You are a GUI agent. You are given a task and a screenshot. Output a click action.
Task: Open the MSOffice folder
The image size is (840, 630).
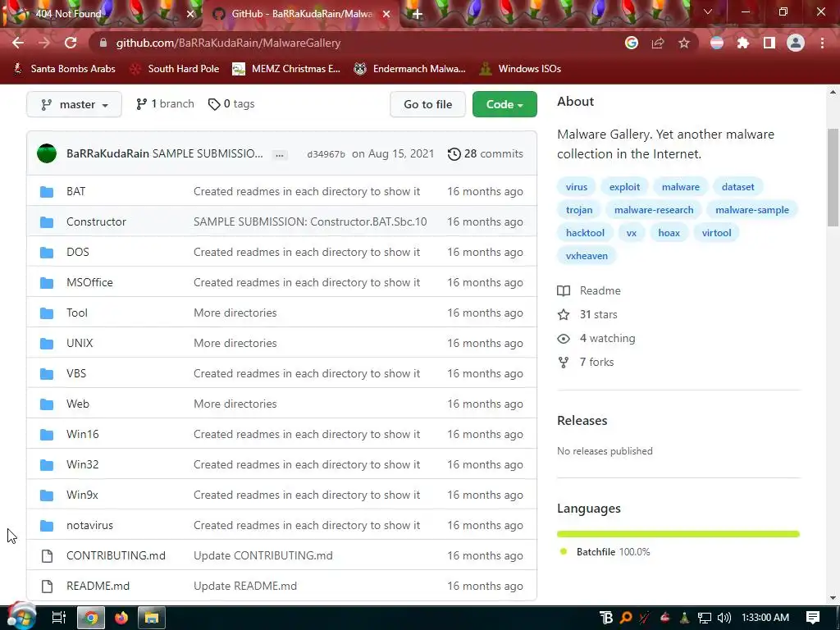click(89, 282)
